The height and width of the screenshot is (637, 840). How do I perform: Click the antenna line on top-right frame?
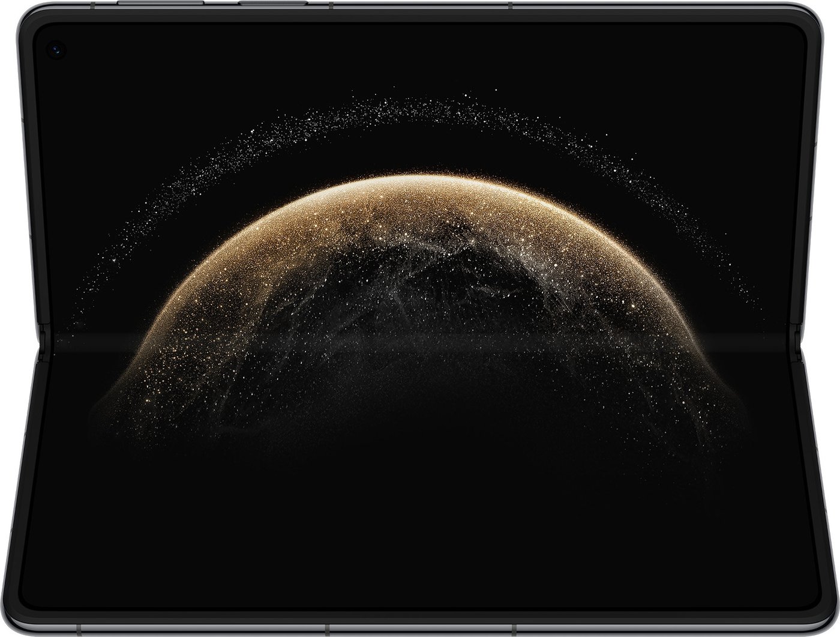click(511, 5)
